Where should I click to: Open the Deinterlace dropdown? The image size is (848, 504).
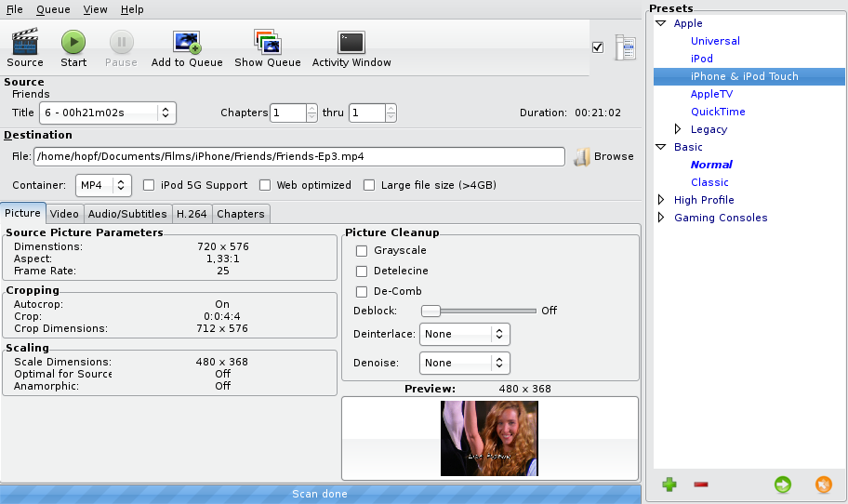click(x=465, y=334)
